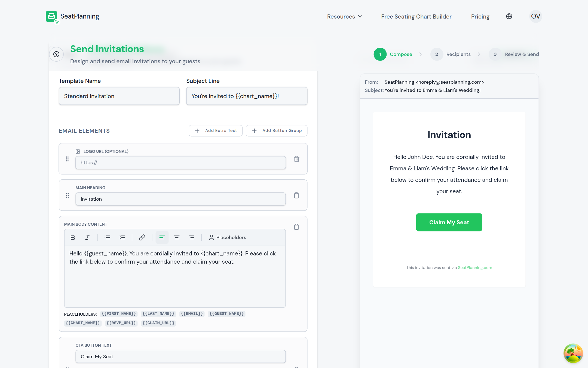This screenshot has height=368, width=588.
Task: Go to the Review & Send step
Action: [514, 54]
